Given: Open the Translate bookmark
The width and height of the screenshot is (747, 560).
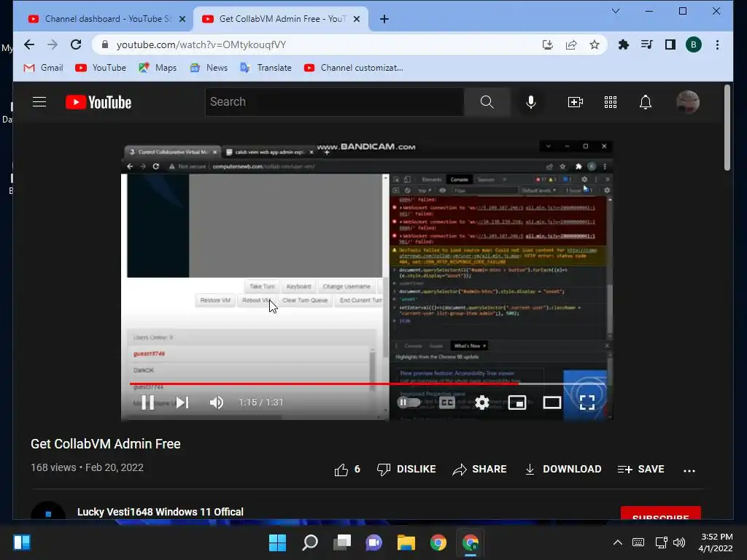Looking at the screenshot, I should click(266, 68).
